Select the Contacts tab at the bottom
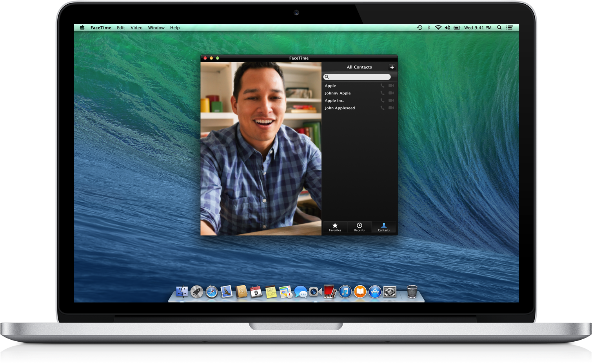592x364 pixels. coord(383,227)
